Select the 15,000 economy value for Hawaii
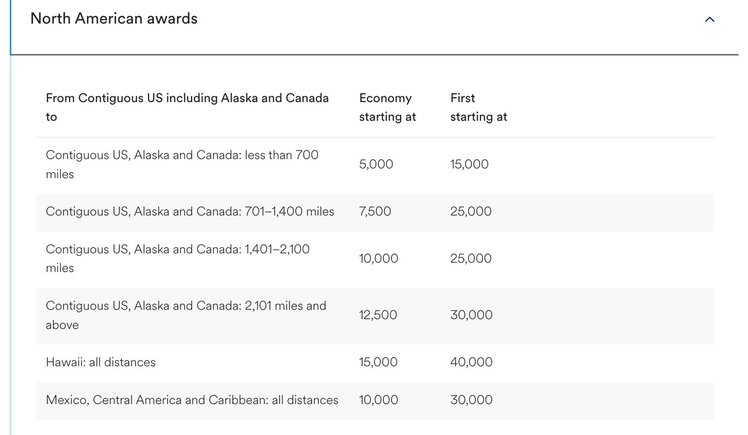This screenshot has height=435, width=748. click(x=378, y=362)
